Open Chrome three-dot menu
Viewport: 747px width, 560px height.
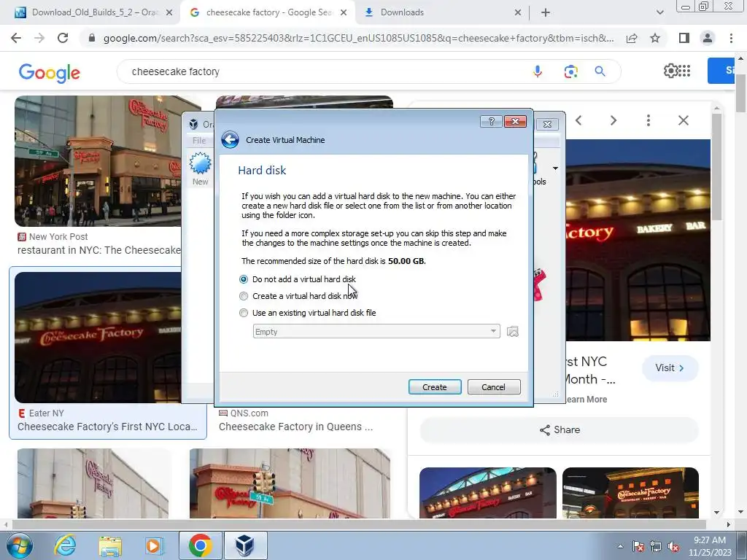point(731,38)
